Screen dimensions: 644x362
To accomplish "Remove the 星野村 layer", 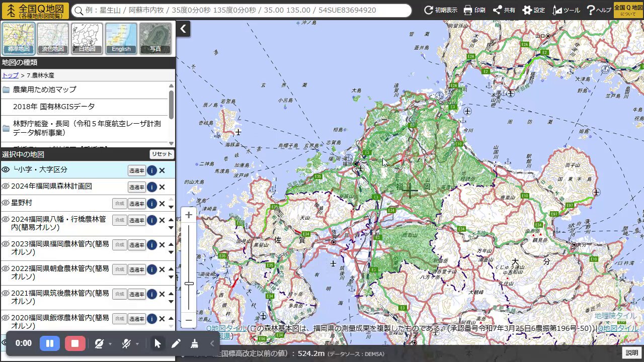I will tap(162, 204).
